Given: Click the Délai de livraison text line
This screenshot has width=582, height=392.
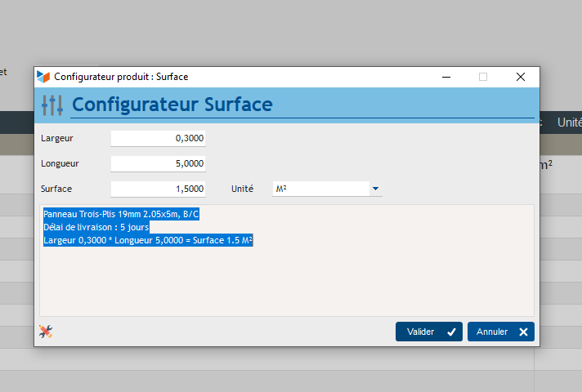Looking at the screenshot, I should click(x=96, y=227).
